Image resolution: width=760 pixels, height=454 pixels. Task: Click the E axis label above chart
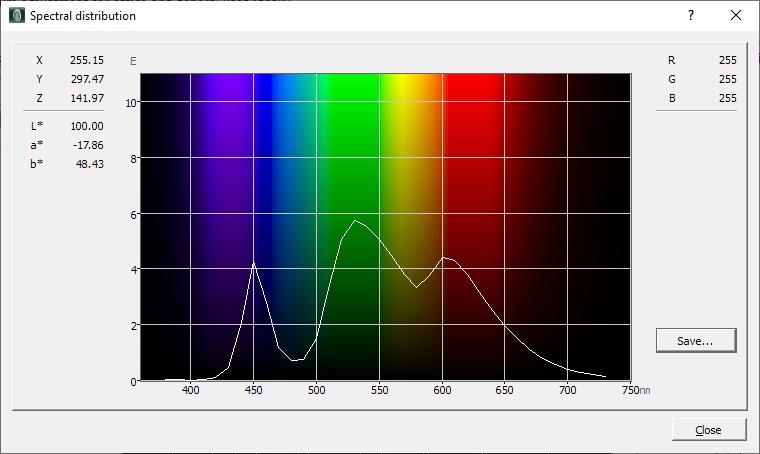[x=133, y=61]
